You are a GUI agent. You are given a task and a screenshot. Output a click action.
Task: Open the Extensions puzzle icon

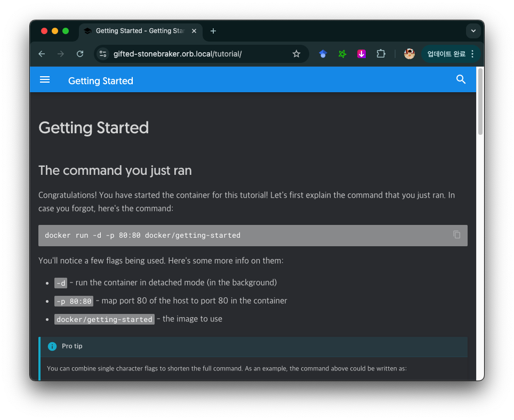click(381, 54)
